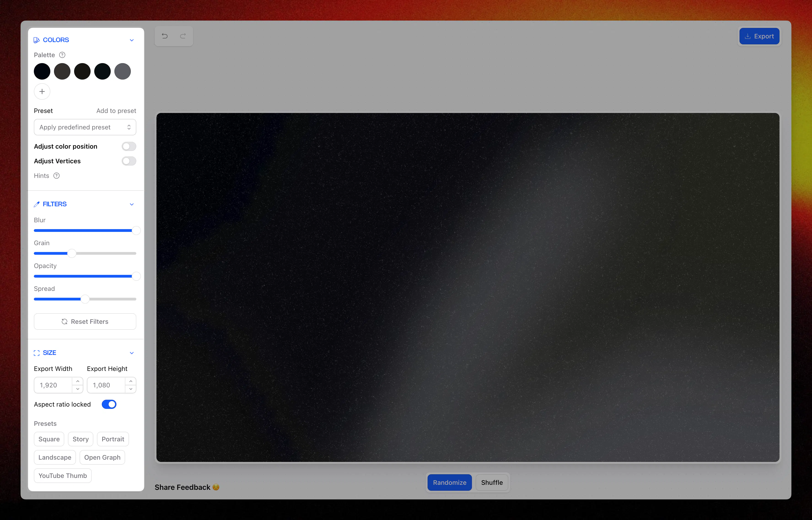Image resolution: width=812 pixels, height=520 pixels.
Task: Select the Square size preset
Action: [49, 439]
